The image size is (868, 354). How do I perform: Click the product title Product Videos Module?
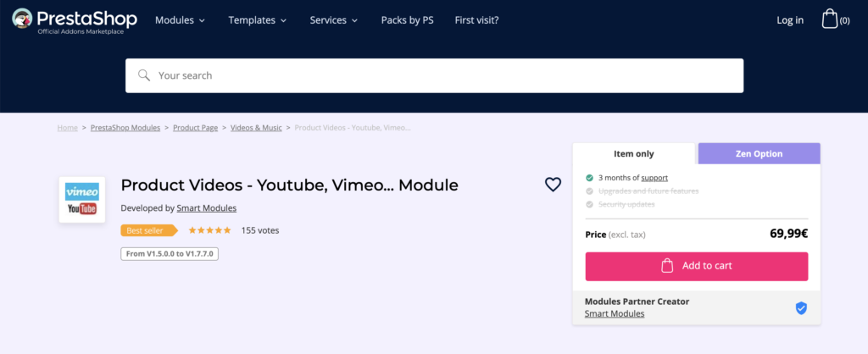[290, 185]
